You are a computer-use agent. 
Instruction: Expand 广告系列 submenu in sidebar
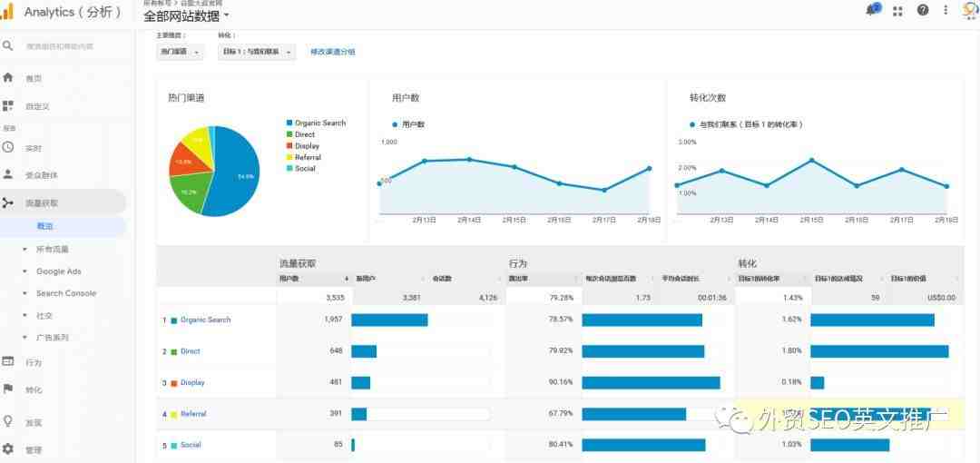tap(25, 337)
